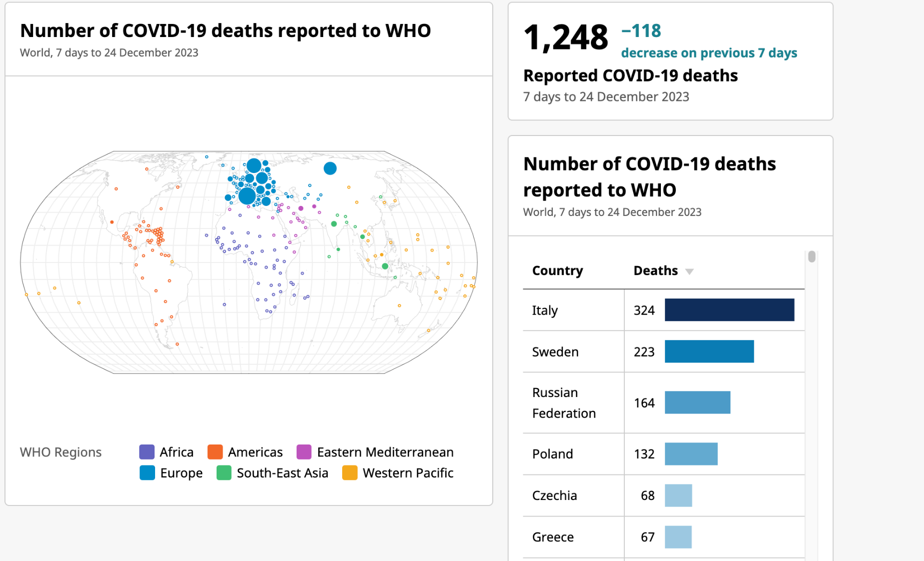Click the Deaths column header
The image size is (924, 561).
[x=655, y=270]
